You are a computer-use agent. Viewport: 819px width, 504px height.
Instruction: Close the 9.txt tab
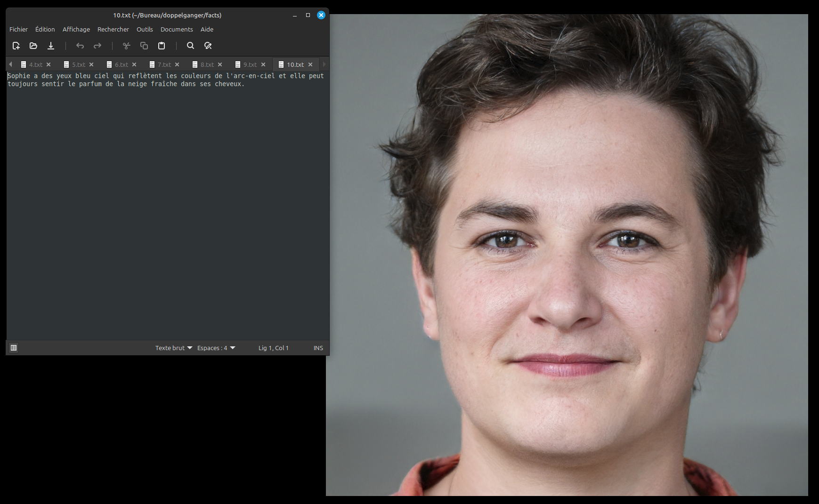tap(263, 64)
